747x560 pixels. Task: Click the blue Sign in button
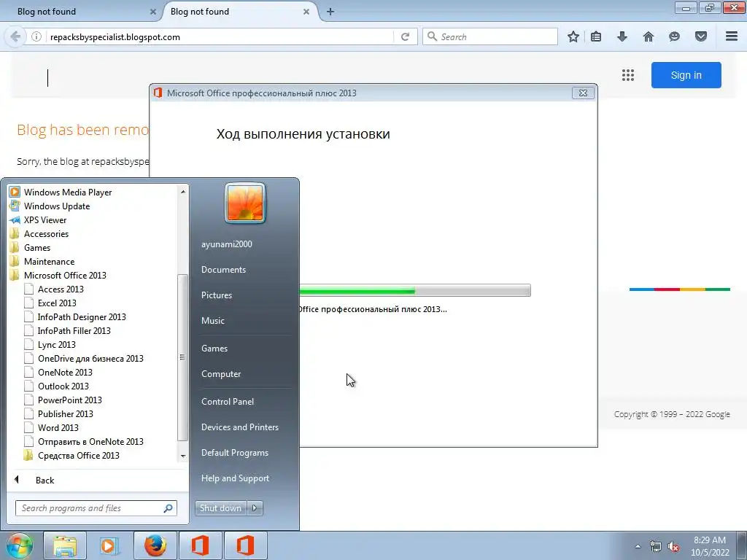click(686, 75)
